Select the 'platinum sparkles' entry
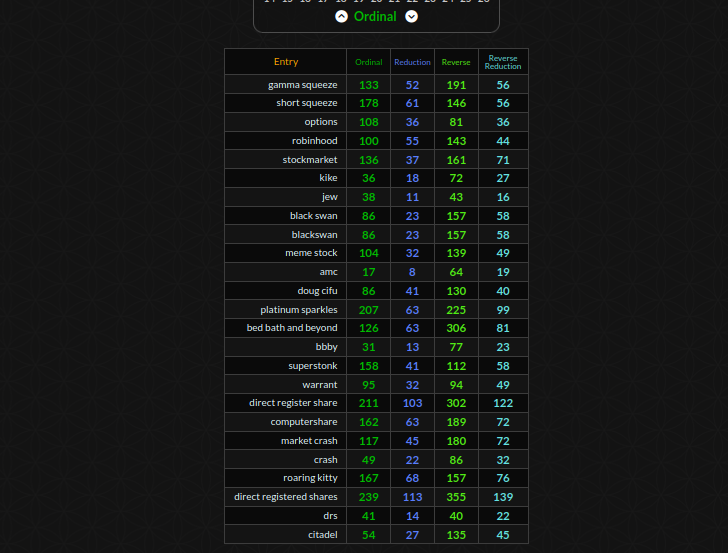The width and height of the screenshot is (728, 553). point(299,310)
